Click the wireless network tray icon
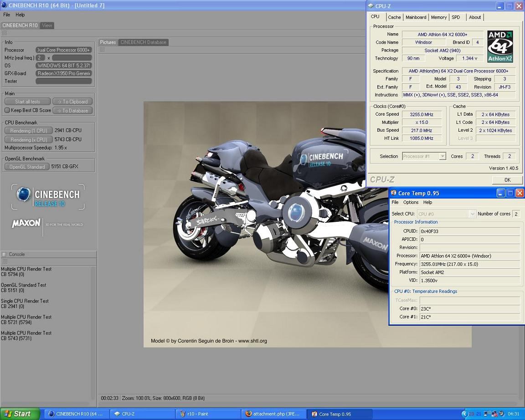 [x=487, y=414]
